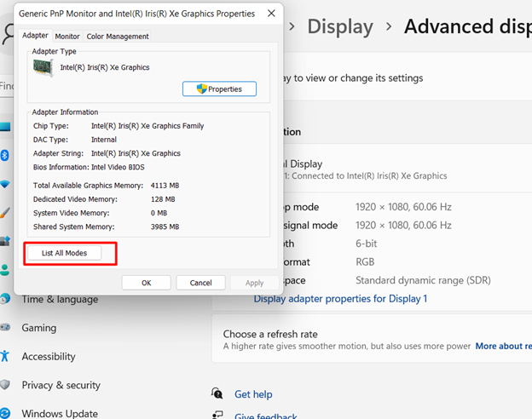Click the graphics adapter card icon
This screenshot has height=419, width=532.
42,68
